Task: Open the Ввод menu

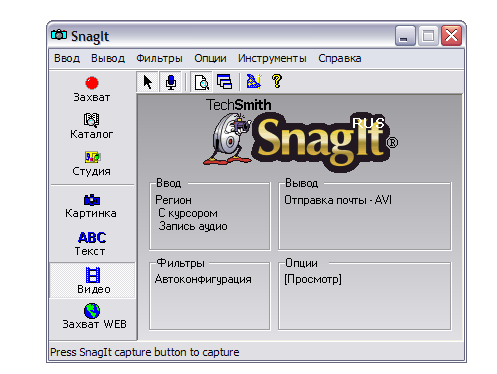Action: pos(67,59)
